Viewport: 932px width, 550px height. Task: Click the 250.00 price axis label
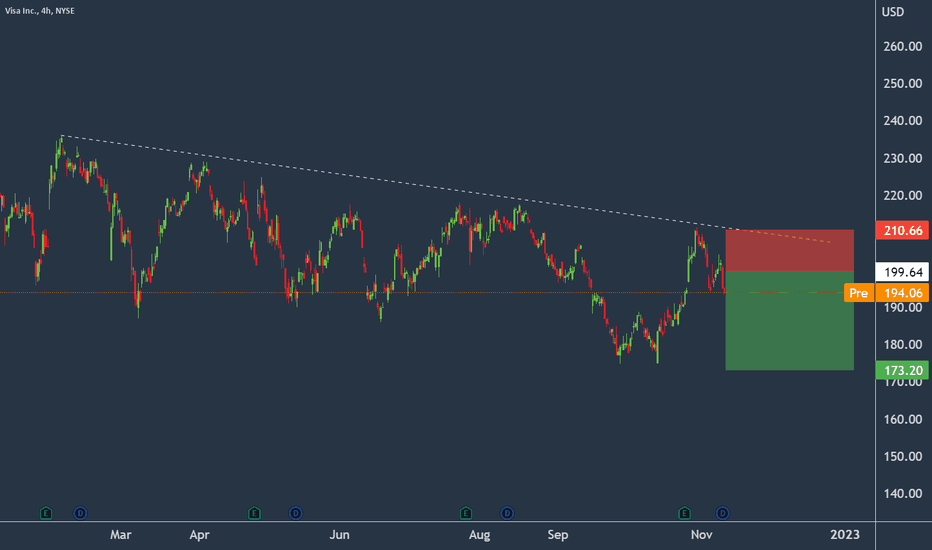[902, 83]
